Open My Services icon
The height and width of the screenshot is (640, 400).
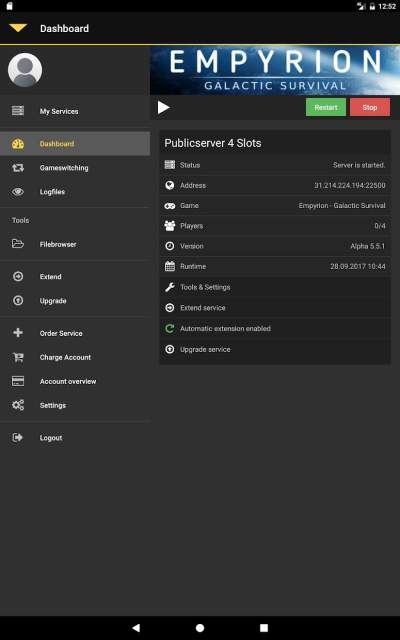(x=18, y=111)
